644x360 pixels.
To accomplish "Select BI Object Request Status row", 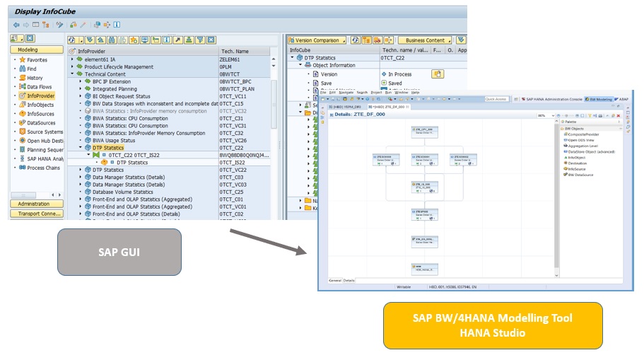I will [x=169, y=96].
